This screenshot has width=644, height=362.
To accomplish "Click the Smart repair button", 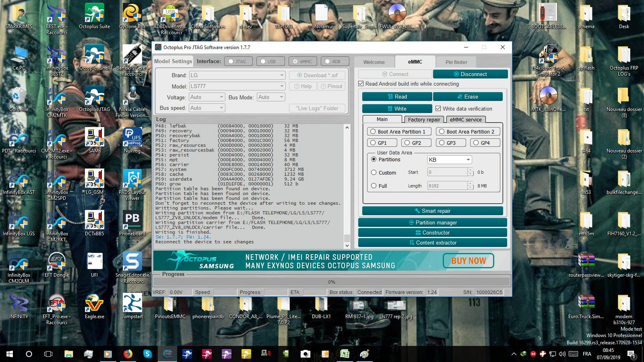I will pos(432,211).
